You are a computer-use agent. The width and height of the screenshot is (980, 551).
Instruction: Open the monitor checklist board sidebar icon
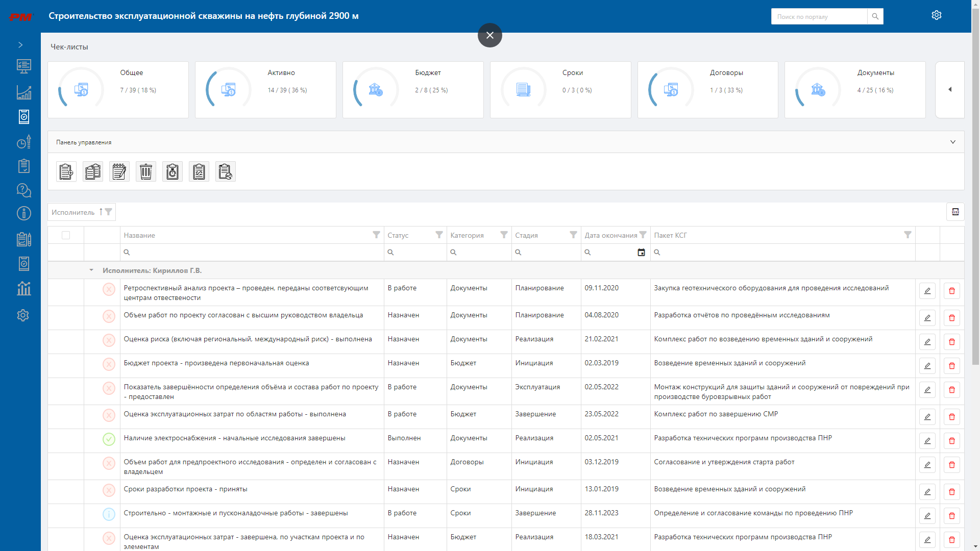(x=23, y=66)
